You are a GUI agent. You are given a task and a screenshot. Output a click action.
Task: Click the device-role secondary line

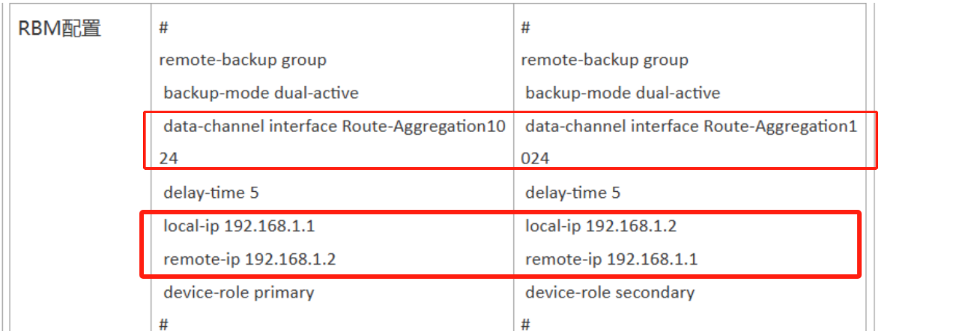coord(610,293)
